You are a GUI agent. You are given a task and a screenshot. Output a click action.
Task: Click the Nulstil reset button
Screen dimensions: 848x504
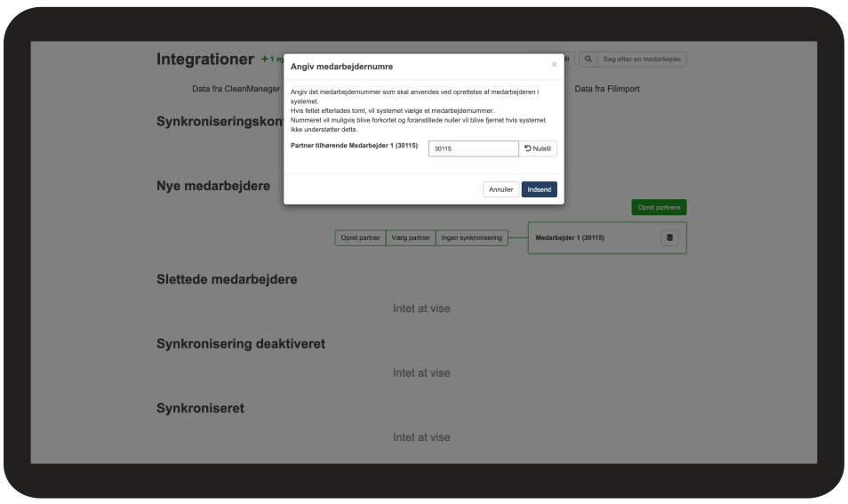coord(538,148)
